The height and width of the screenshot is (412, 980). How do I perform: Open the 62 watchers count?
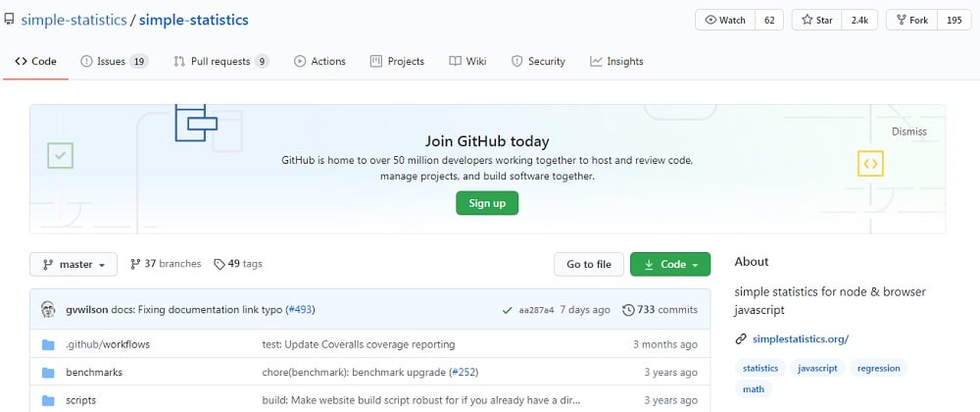point(769,20)
